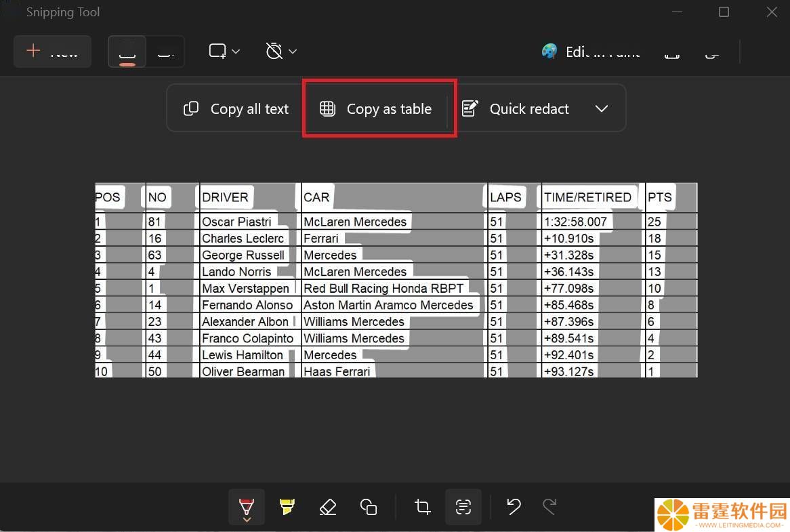Open the delay timer dropdown

pyautogui.click(x=280, y=51)
